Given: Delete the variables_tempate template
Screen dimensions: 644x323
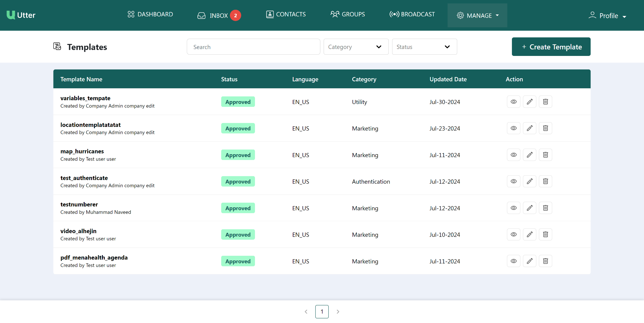Looking at the screenshot, I should (546, 102).
